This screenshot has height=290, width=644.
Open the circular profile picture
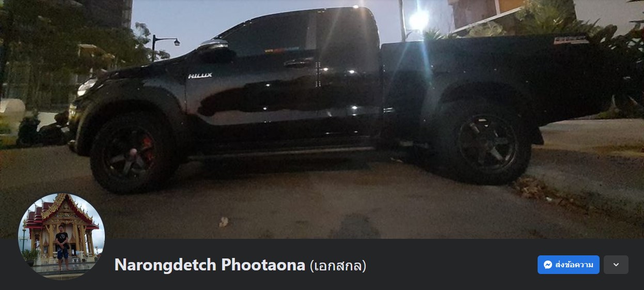point(61,237)
